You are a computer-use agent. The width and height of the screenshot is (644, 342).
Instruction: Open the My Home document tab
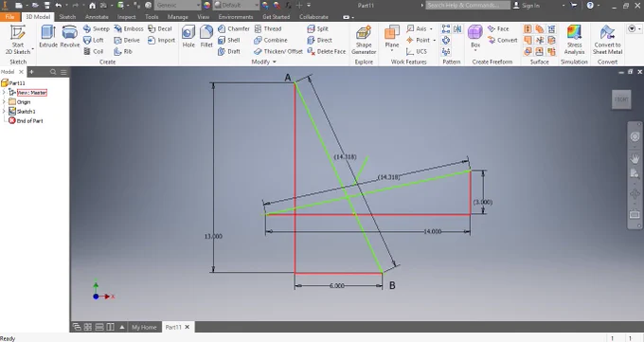point(144,327)
